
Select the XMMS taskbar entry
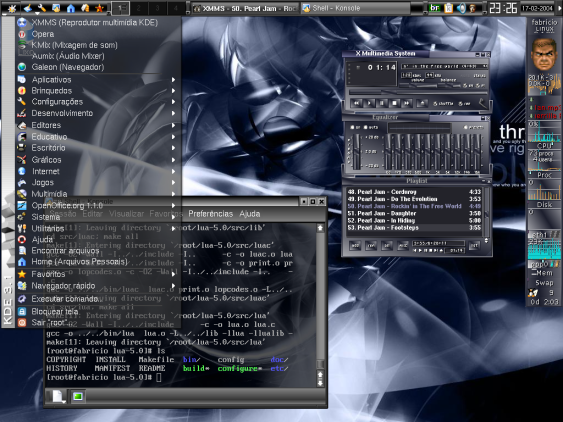coord(245,8)
